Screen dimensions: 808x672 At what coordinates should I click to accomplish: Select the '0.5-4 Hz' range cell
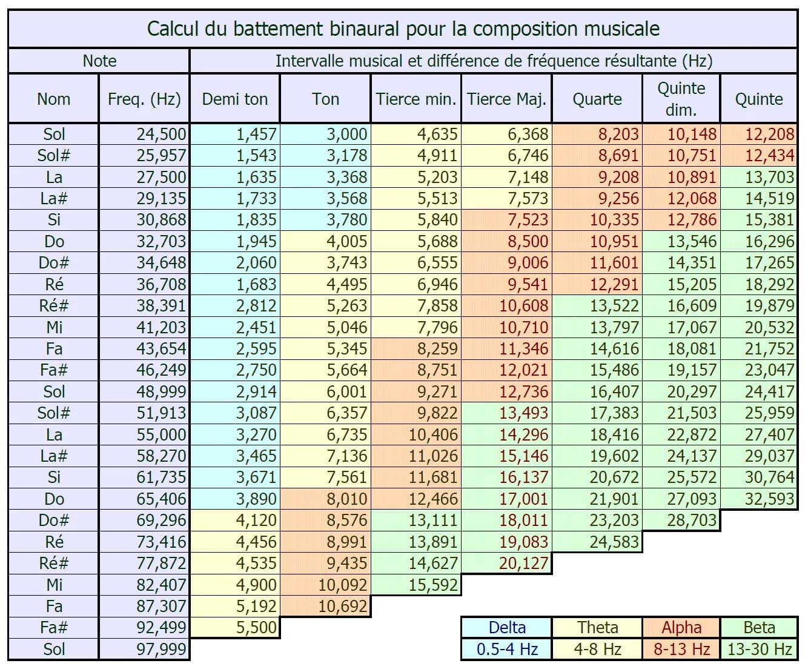(506, 649)
